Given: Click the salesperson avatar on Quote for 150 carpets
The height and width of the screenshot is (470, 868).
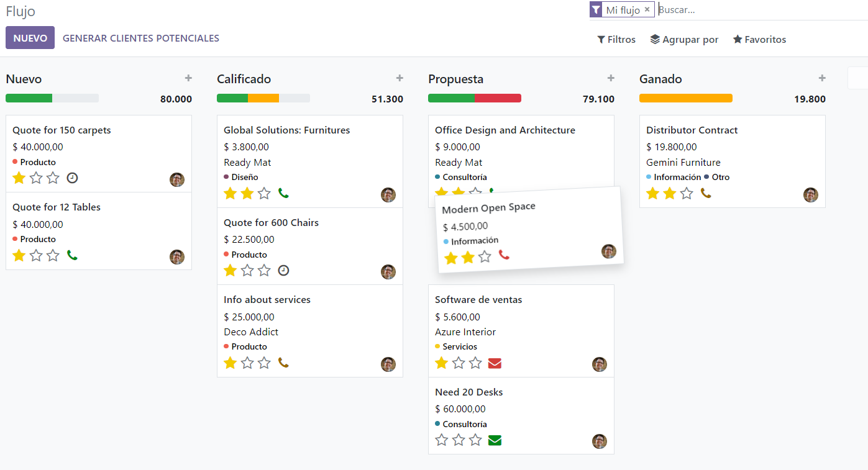Looking at the screenshot, I should (x=177, y=180).
